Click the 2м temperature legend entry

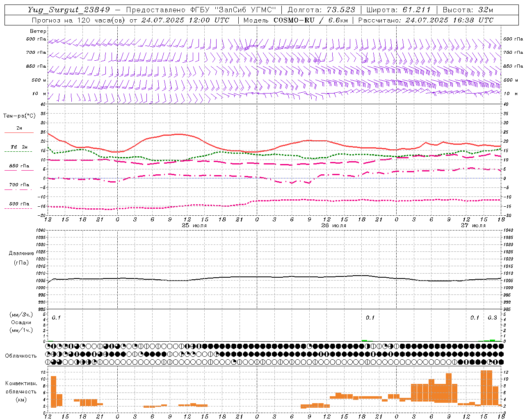click(x=19, y=128)
